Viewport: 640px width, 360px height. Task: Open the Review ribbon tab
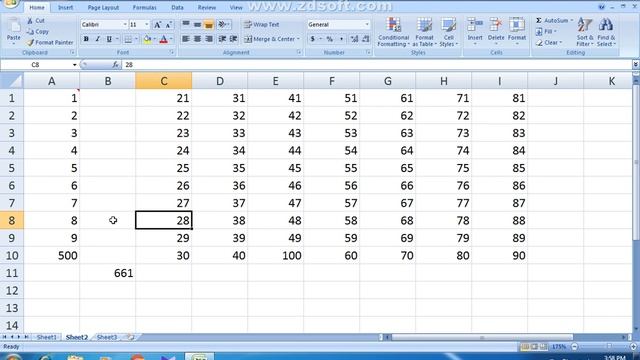pyautogui.click(x=207, y=7)
